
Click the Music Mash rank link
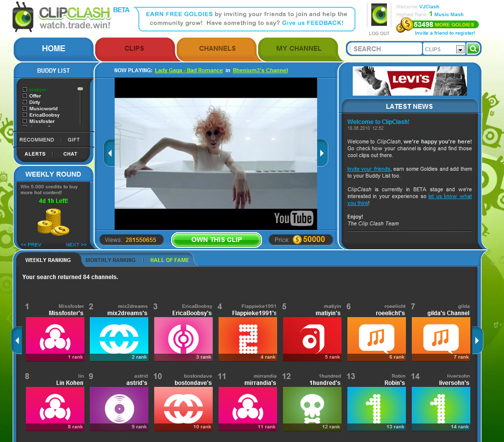[449, 15]
